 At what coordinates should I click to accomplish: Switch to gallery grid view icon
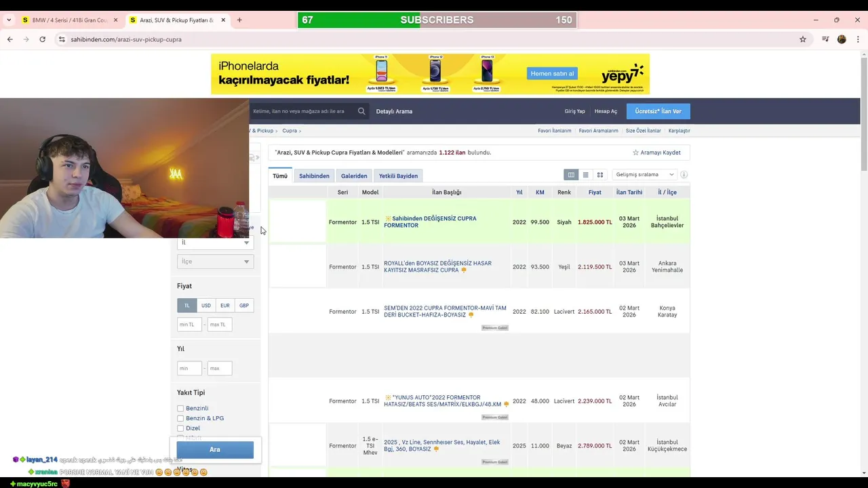600,175
